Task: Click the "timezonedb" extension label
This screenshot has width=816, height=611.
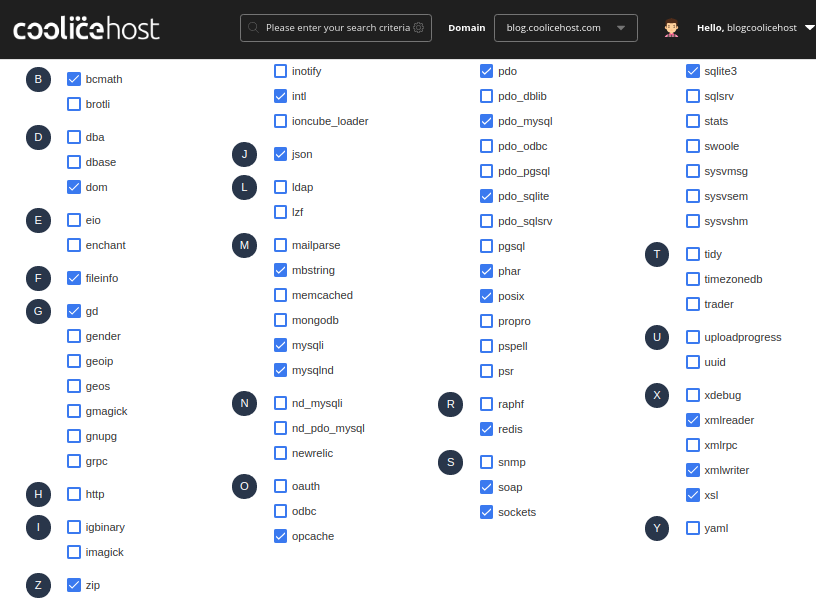Action: [733, 279]
